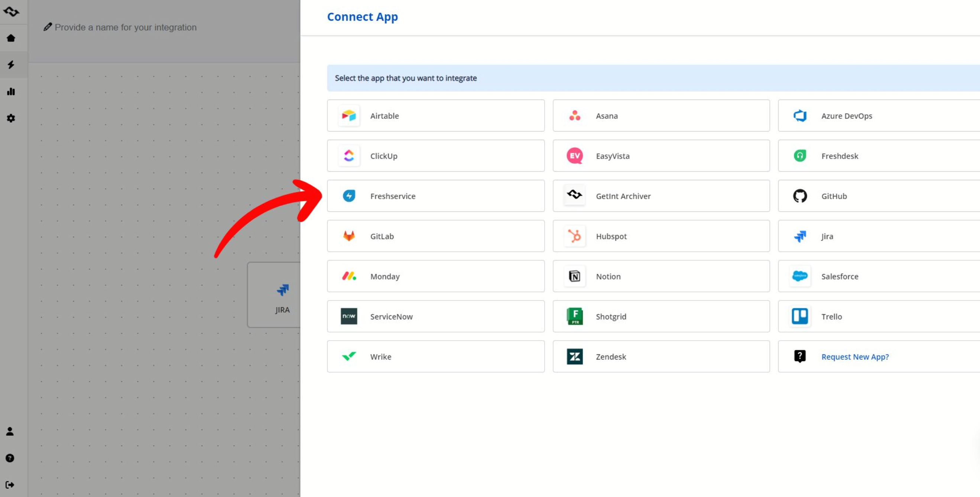The image size is (980, 497).
Task: Select the Airtable app label
Action: click(384, 116)
